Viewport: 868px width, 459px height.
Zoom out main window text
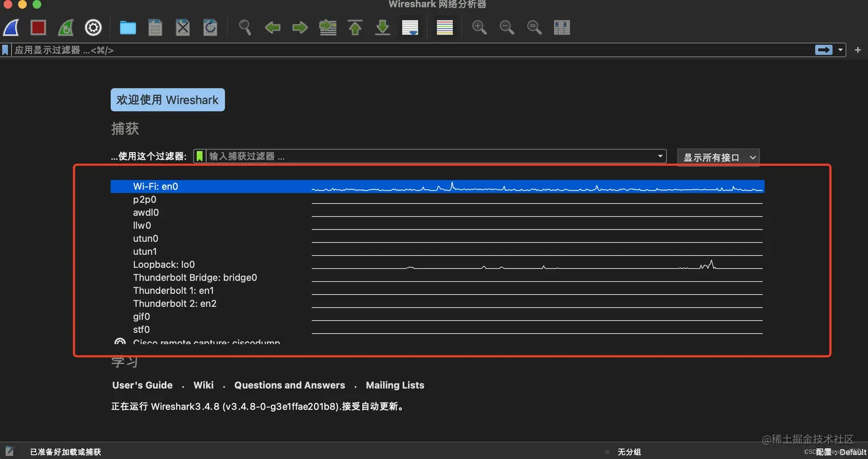coord(507,28)
